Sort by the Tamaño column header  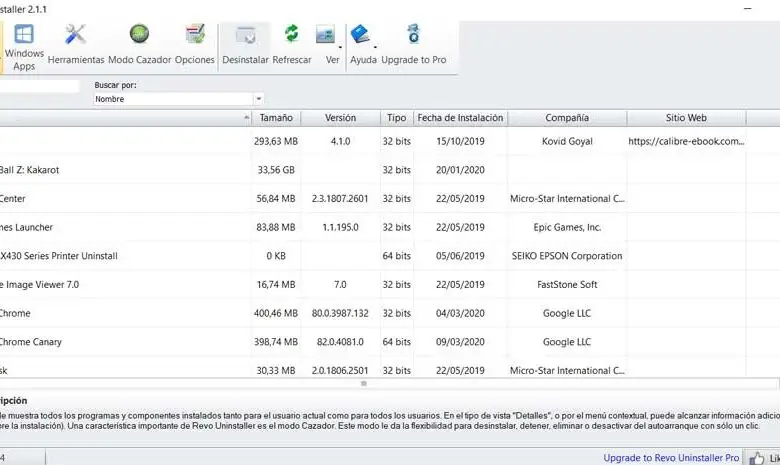coord(276,118)
